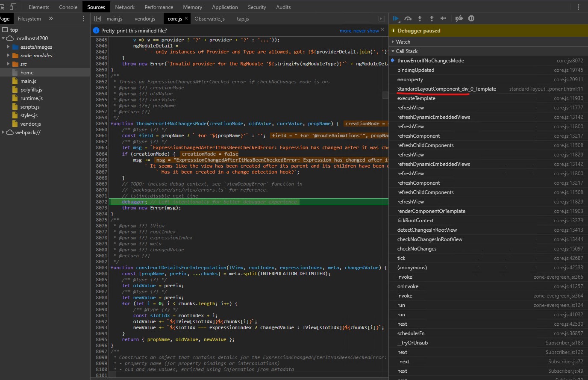Switch to the Network panel

tap(125, 7)
